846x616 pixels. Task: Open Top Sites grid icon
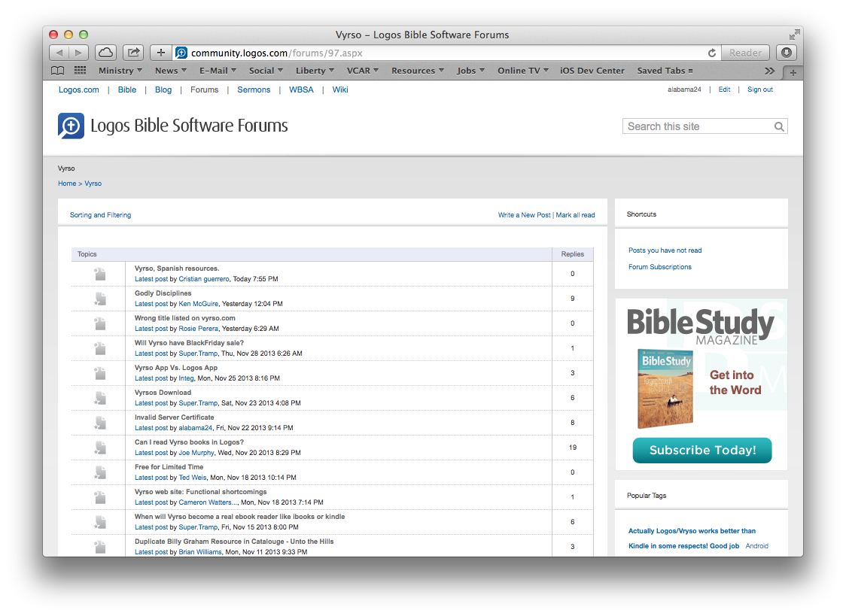pyautogui.click(x=80, y=71)
